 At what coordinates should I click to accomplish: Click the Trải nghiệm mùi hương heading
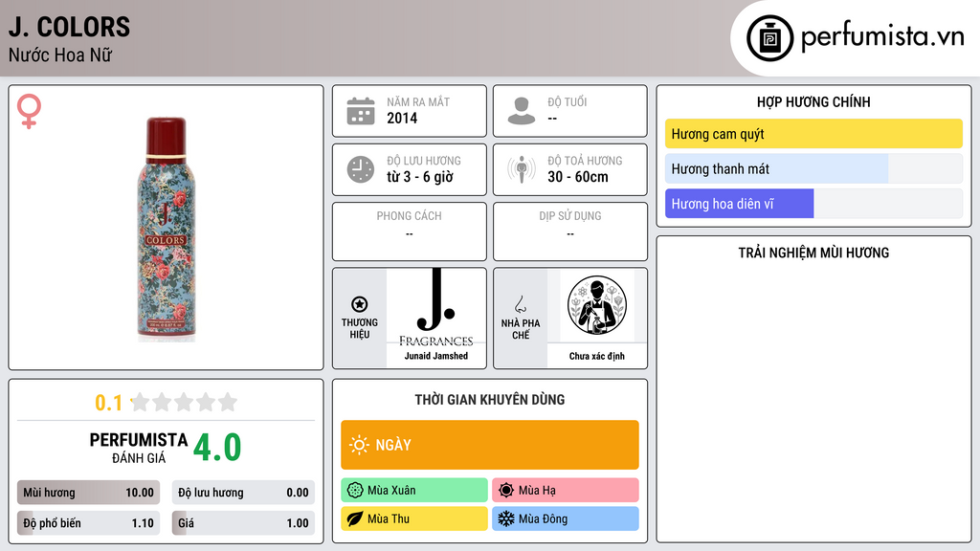coord(813,253)
